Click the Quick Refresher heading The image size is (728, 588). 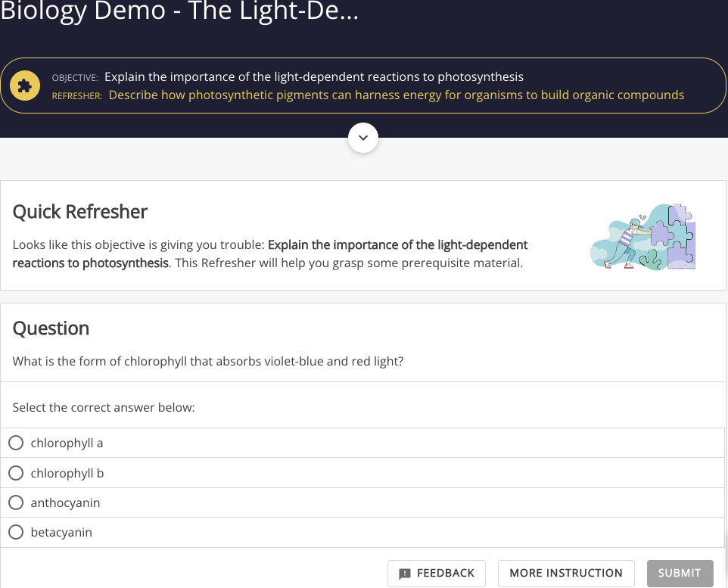[80, 212]
